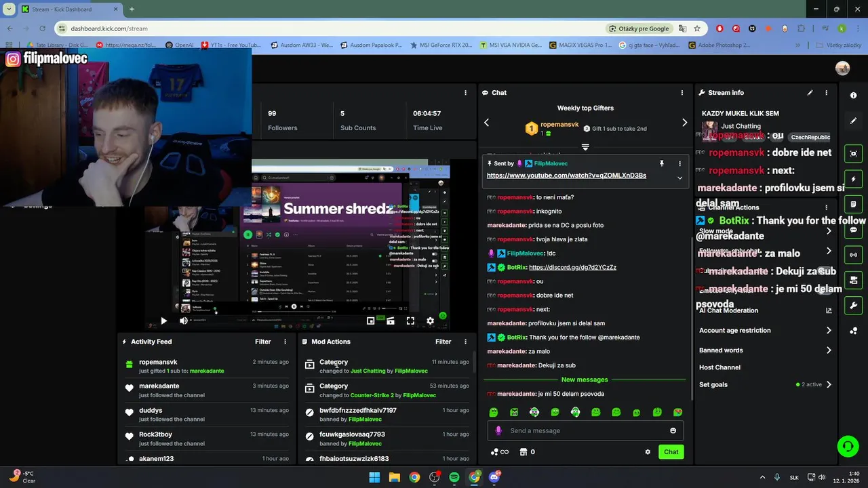Edit Stream info with pencil icon
The height and width of the screenshot is (488, 868).
[x=810, y=93]
